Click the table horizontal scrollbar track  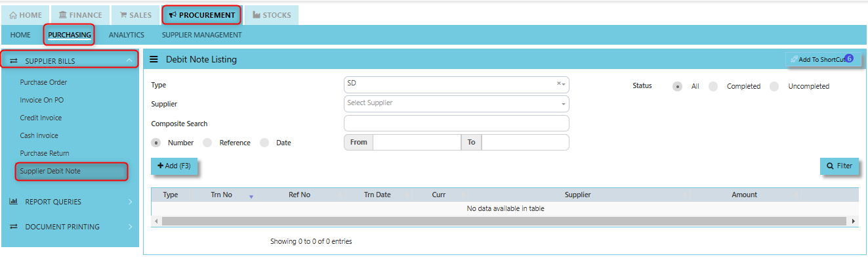coord(505,222)
